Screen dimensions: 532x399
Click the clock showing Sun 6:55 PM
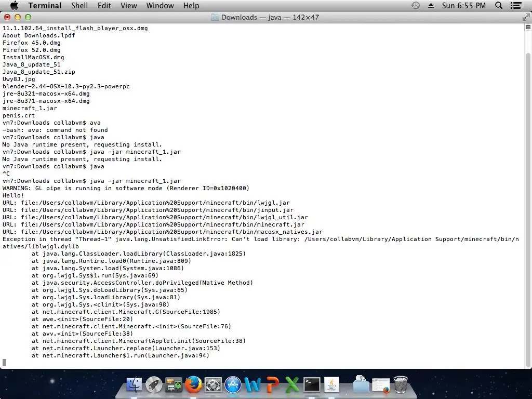(464, 5)
